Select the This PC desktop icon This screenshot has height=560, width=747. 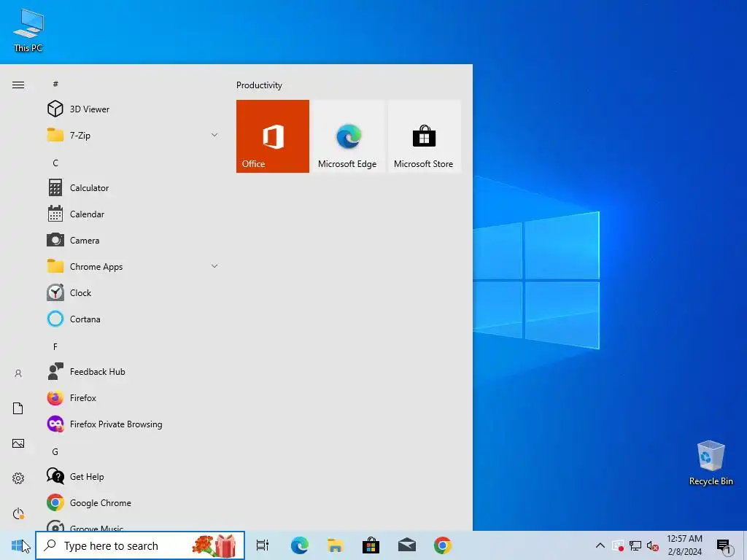pyautogui.click(x=28, y=31)
